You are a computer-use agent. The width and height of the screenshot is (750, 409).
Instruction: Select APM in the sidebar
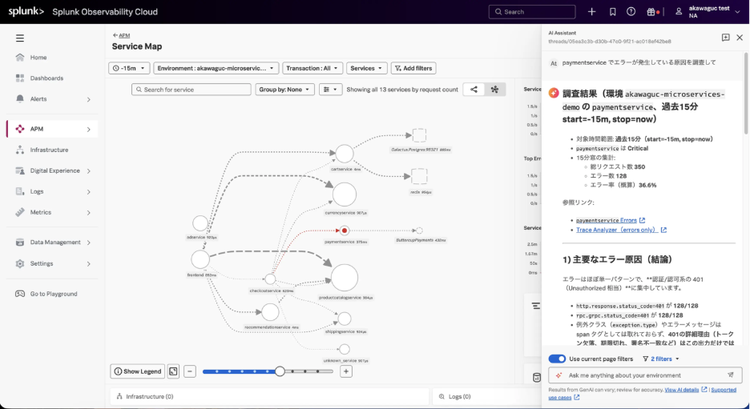click(x=36, y=129)
